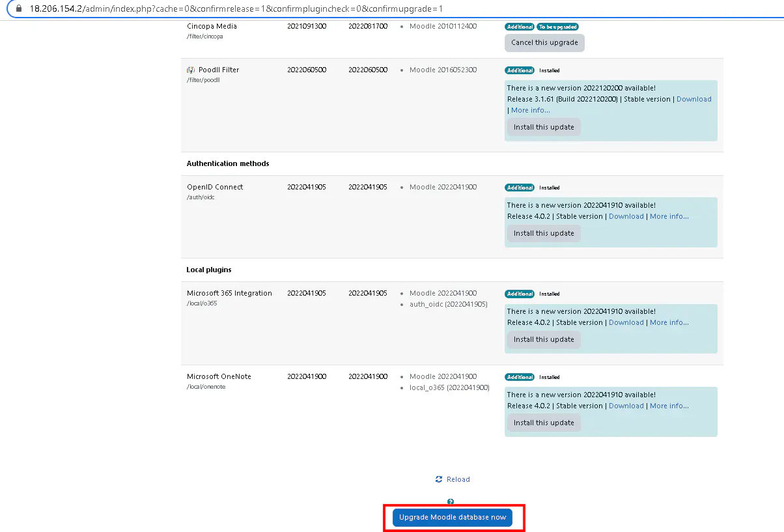This screenshot has width=784, height=532.
Task: Click the /local/onenote path text
Action: click(x=206, y=387)
